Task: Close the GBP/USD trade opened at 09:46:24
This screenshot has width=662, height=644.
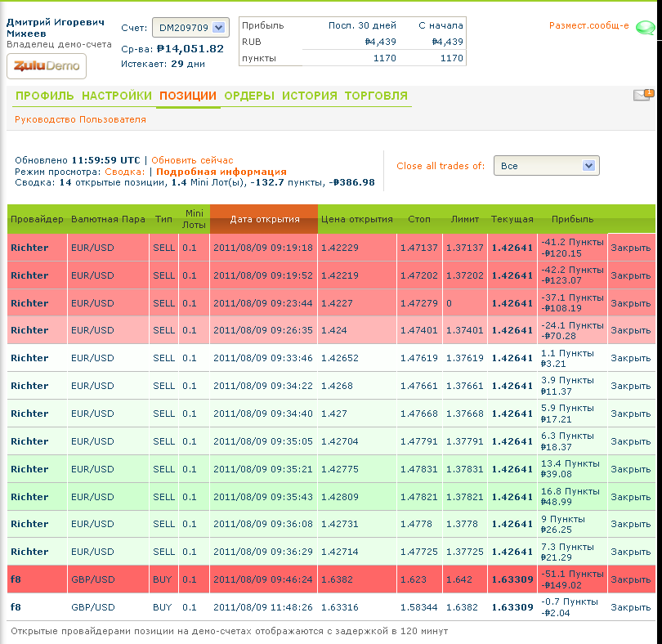Action: click(631, 580)
